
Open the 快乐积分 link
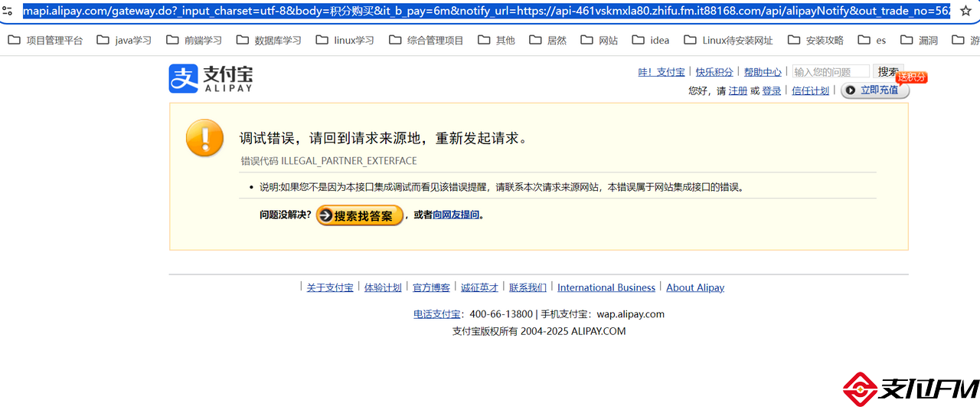714,72
